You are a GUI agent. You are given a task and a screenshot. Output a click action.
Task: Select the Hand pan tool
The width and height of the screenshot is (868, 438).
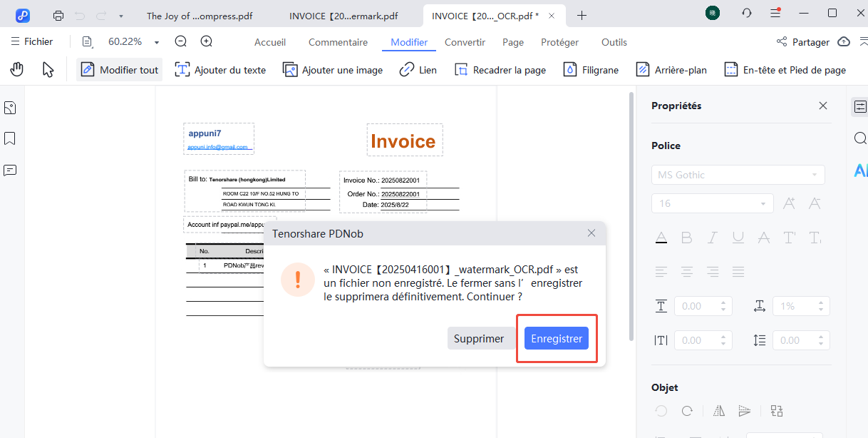coord(16,68)
